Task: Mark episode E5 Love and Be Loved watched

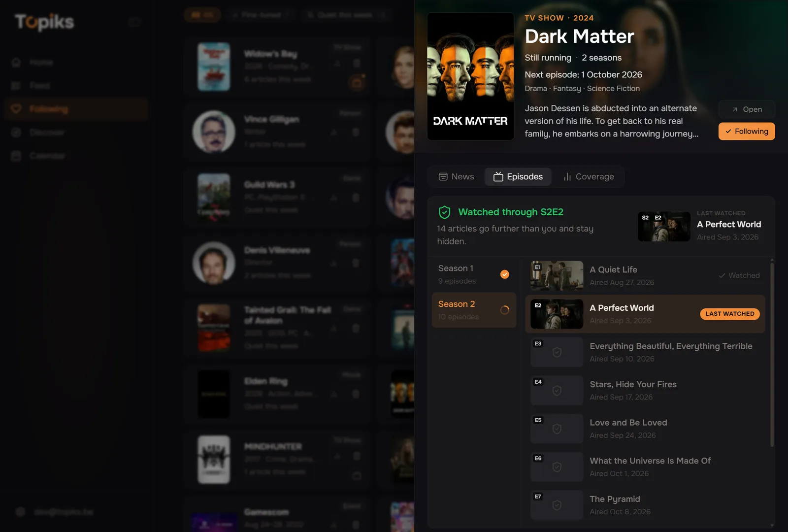Action: pos(557,429)
